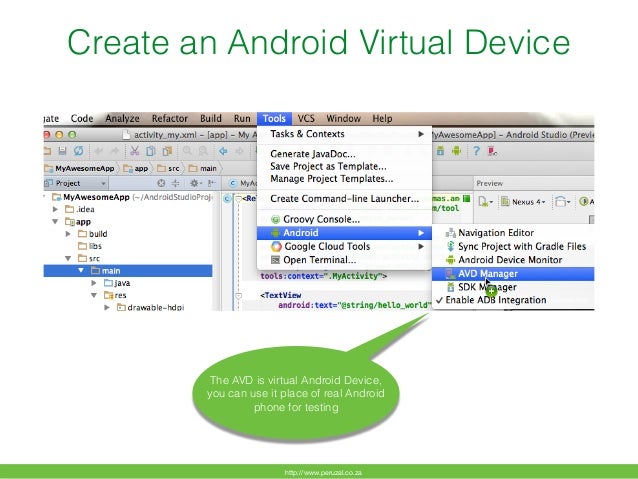Screen dimensions: 638x479
Task: Click the Find magnifier icon
Action: pos(187,151)
